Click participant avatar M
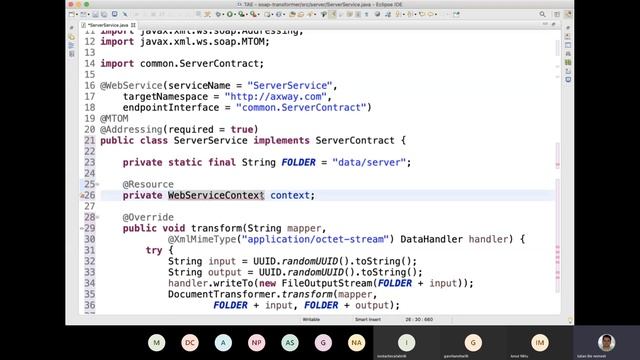Viewport: 640px width, 360px height. 156,343
